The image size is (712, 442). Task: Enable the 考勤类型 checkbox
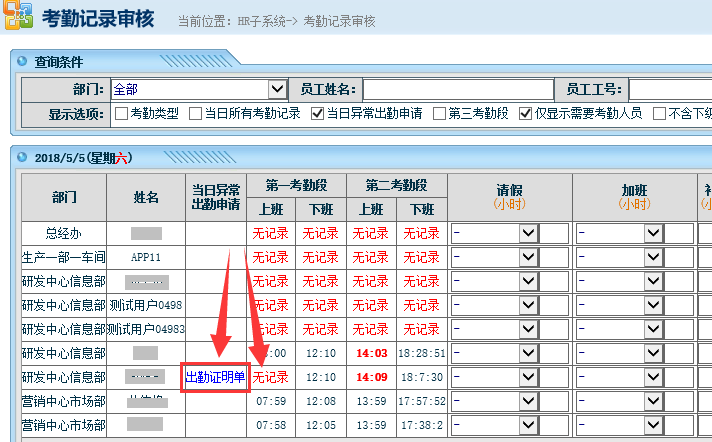point(121,113)
